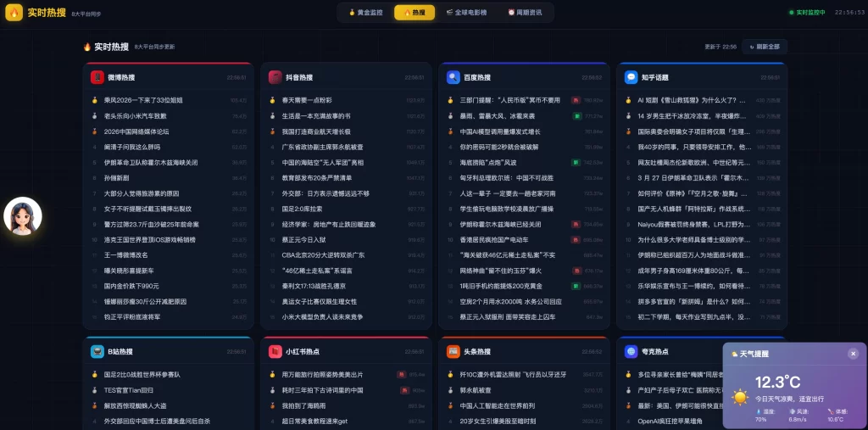Click the 实时监控中 status indicator
The image size is (868, 430).
click(x=807, y=12)
